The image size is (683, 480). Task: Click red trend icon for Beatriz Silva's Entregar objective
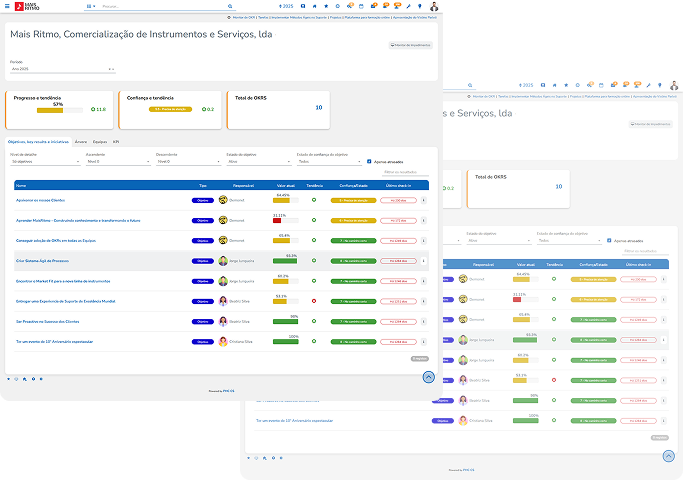point(314,300)
